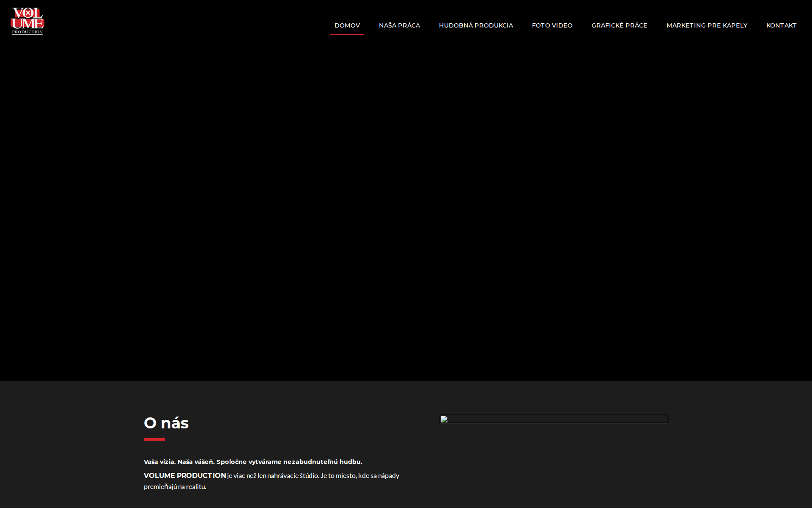
Task: Click the active red underline below DOMOV
Action: (347, 34)
